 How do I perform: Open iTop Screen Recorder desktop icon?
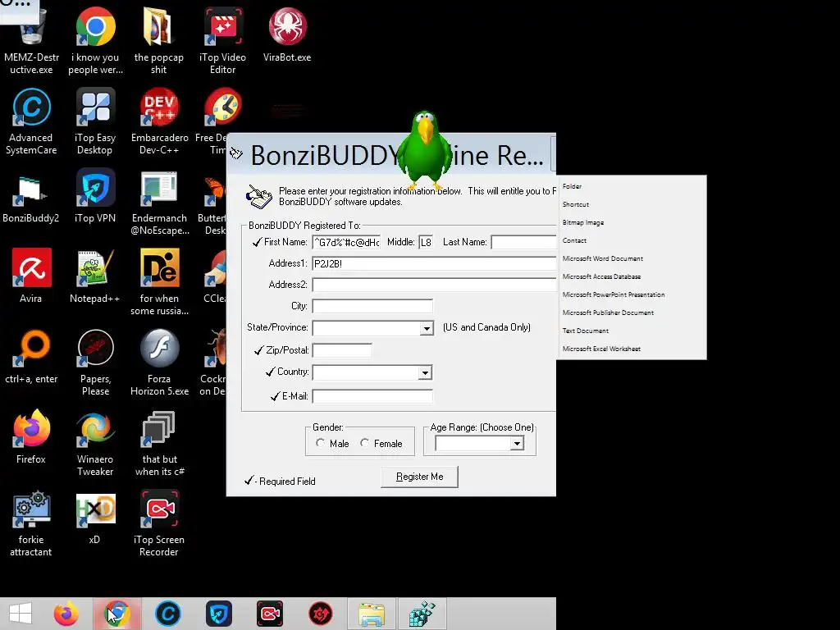[159, 523]
